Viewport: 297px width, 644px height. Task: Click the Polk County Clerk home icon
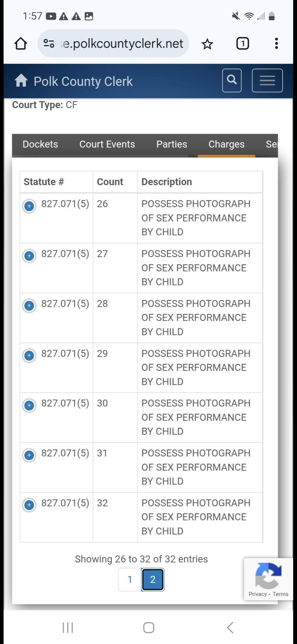[21, 81]
